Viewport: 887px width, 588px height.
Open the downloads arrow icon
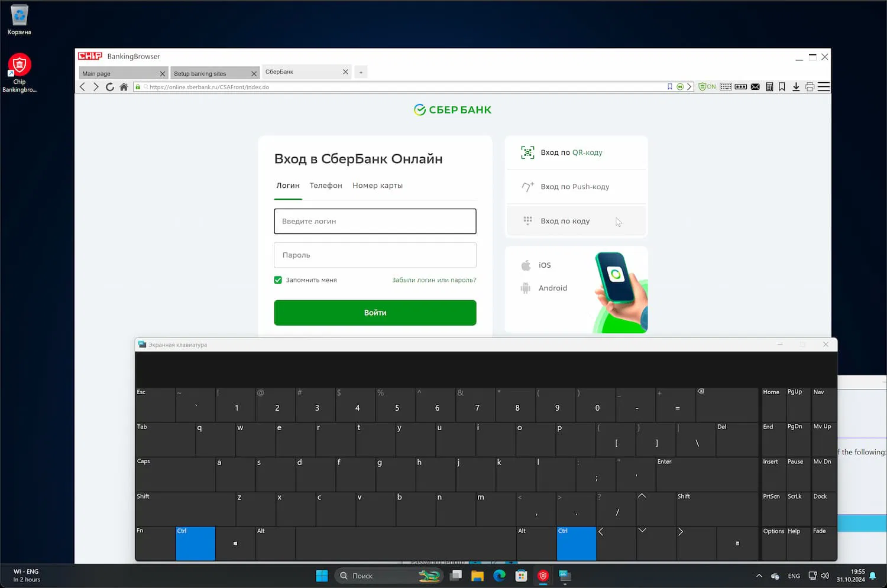(796, 87)
